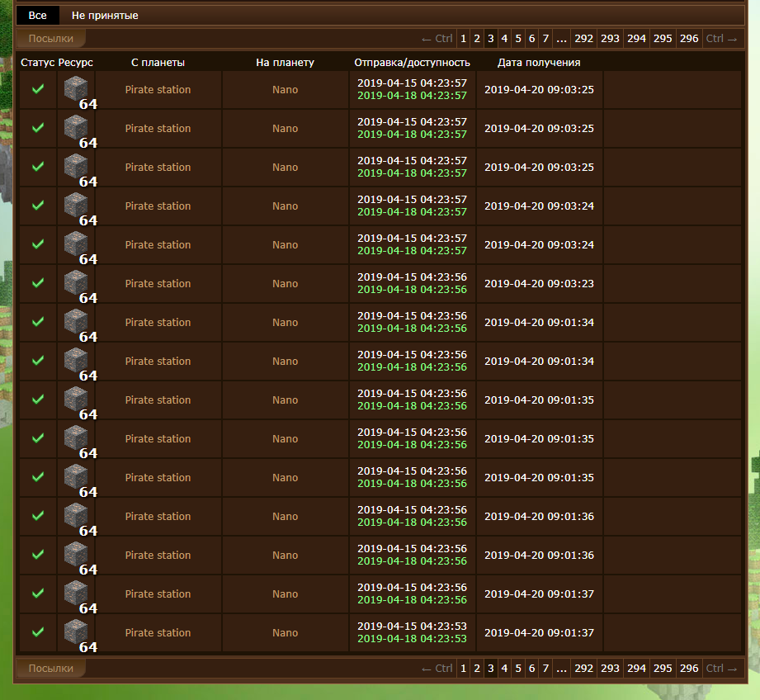The width and height of the screenshot is (760, 700).
Task: Open the Не принятые tab
Action: coord(105,16)
